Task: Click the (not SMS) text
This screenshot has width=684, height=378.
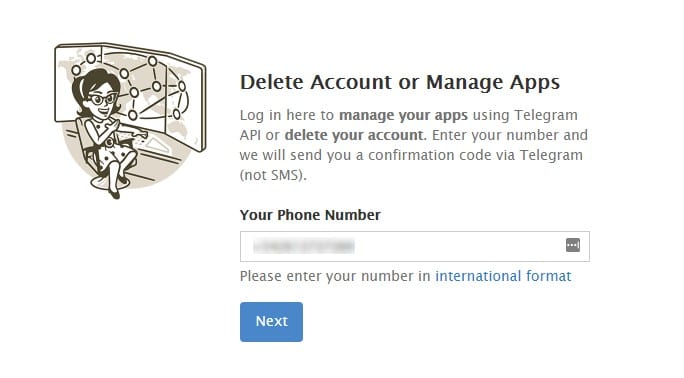Action: (273, 175)
